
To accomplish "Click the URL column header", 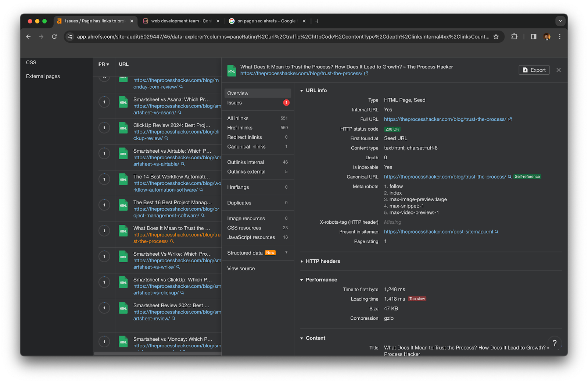I will pos(124,64).
